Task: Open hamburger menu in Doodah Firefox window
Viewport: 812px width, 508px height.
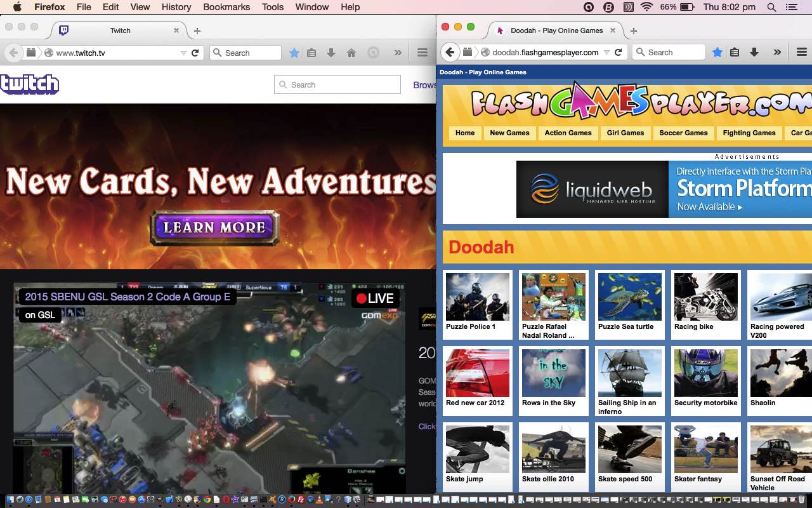Action: point(802,52)
